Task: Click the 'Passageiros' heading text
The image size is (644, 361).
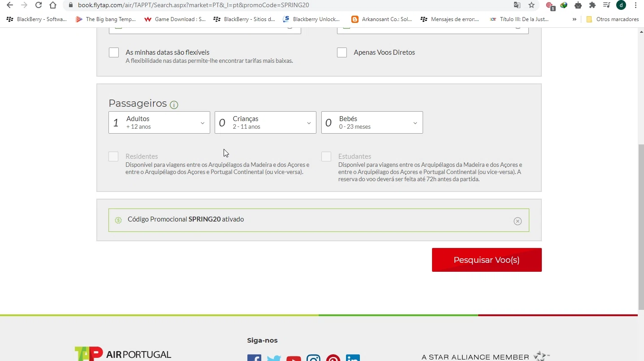Action: point(138,104)
